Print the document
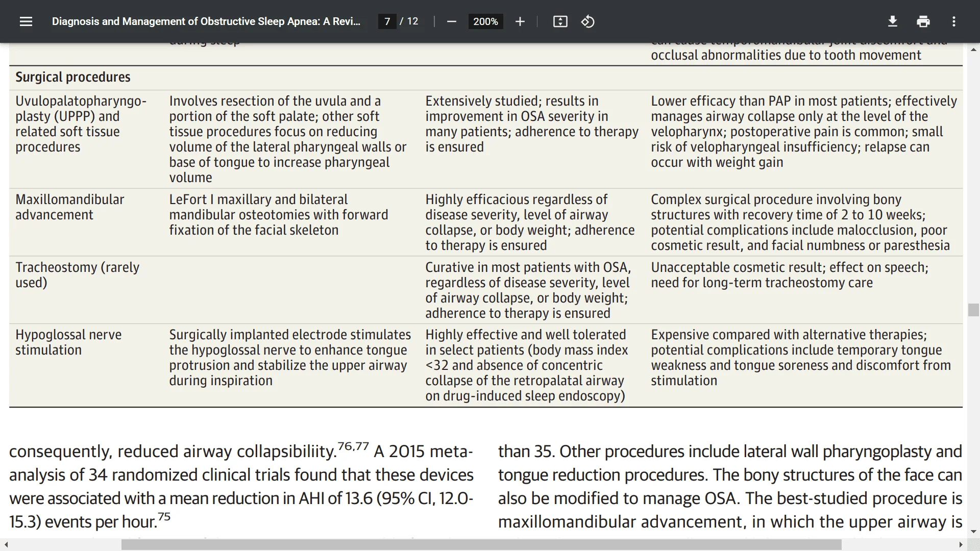Image resolution: width=980 pixels, height=551 pixels. tap(923, 21)
